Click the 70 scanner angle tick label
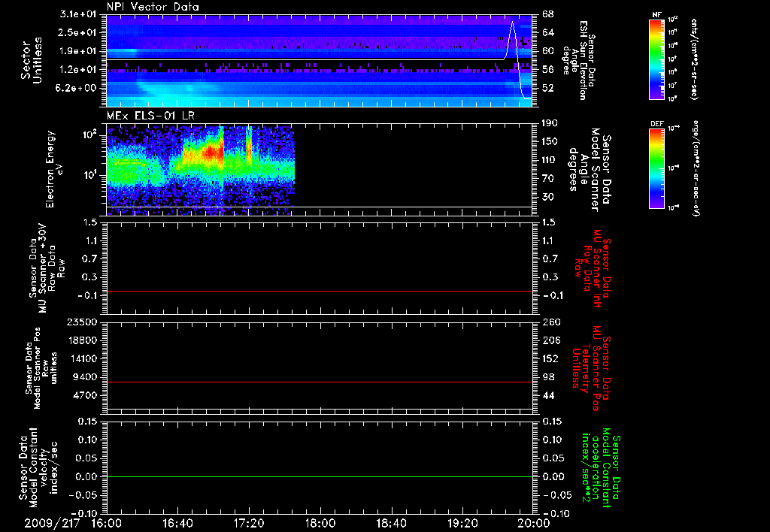Viewport: 770px width, 532px height. 548,179
